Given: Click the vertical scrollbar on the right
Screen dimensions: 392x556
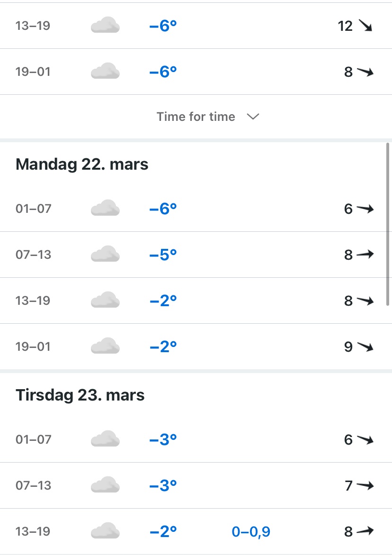Looking at the screenshot, I should (x=388, y=224).
